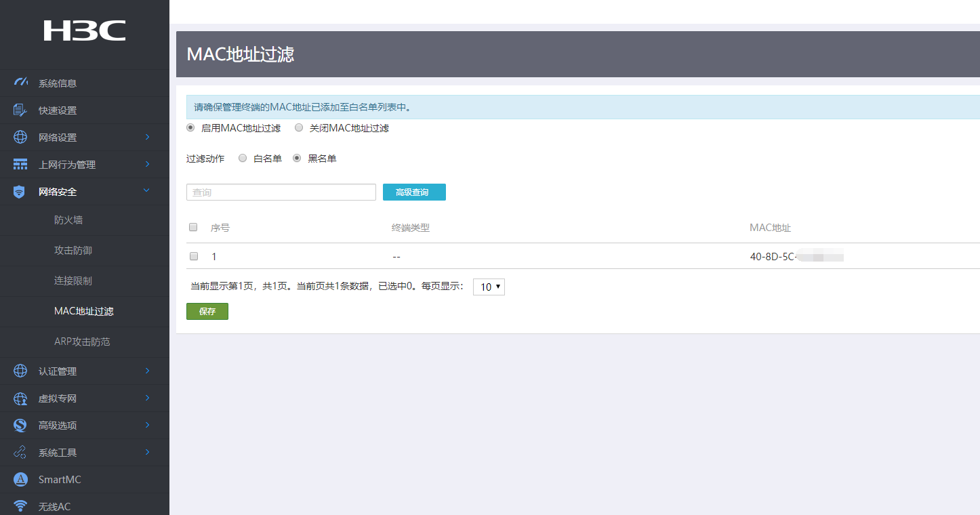
Task: Open MAC地址过滤 submenu item
Action: 84,312
